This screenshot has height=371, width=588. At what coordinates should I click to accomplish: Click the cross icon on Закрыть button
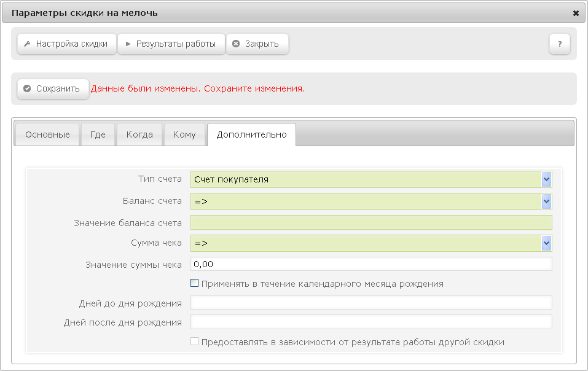pyautogui.click(x=236, y=44)
